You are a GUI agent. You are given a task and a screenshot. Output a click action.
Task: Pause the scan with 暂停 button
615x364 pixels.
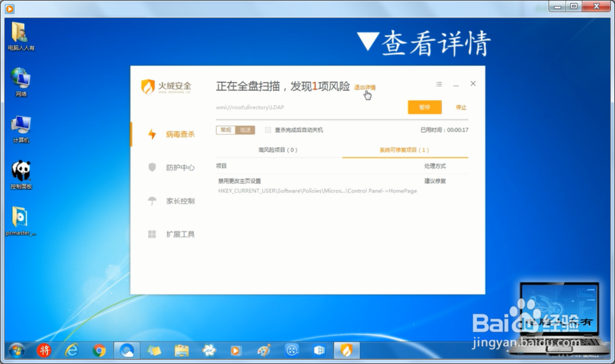425,107
